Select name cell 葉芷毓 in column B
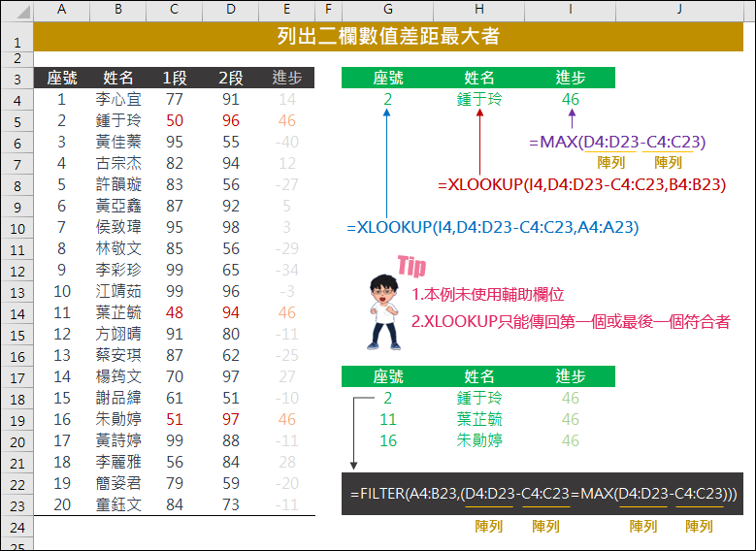The height and width of the screenshot is (551, 756). pyautogui.click(x=118, y=312)
